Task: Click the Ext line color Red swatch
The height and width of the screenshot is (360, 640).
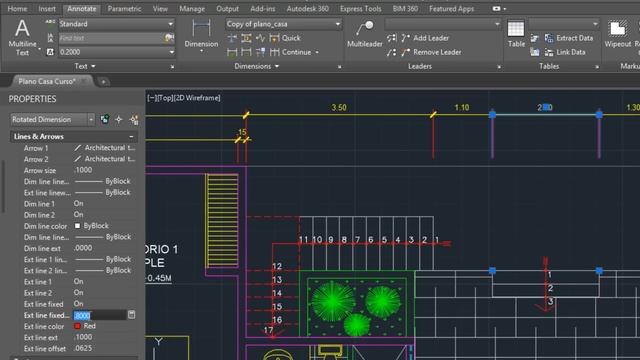Action: [x=77, y=326]
